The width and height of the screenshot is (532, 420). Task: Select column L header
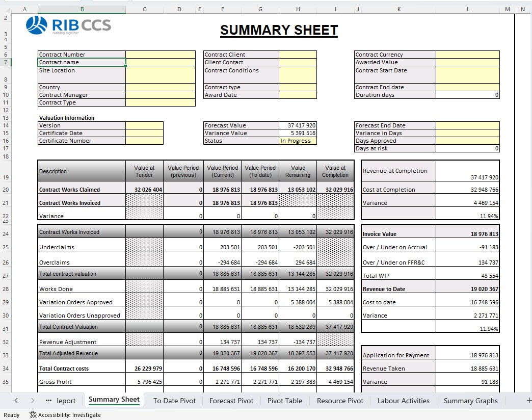pos(468,10)
